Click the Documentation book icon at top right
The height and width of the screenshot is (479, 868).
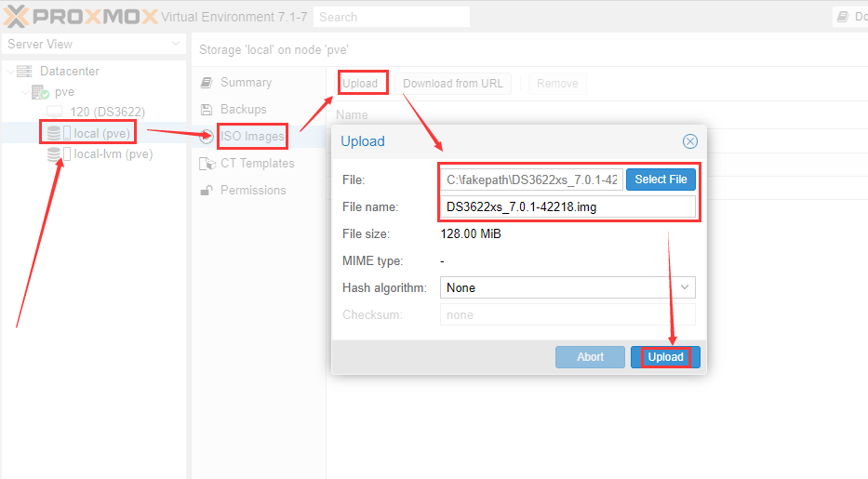coord(843,17)
